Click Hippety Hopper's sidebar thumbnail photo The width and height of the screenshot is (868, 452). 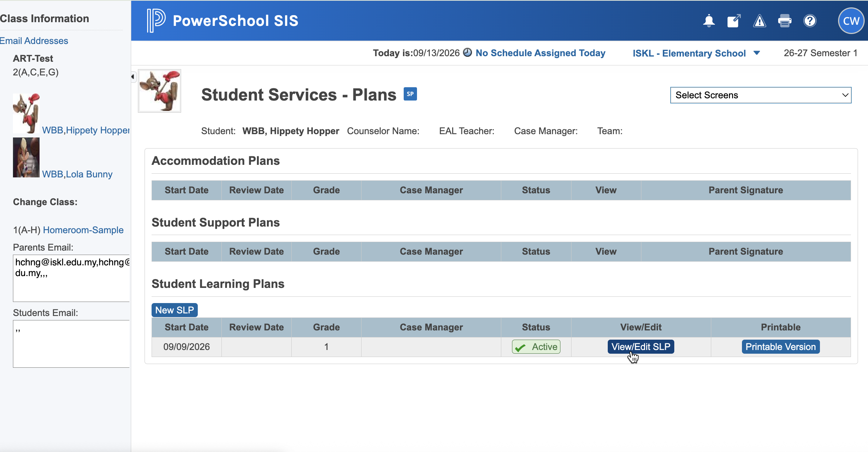click(x=26, y=113)
